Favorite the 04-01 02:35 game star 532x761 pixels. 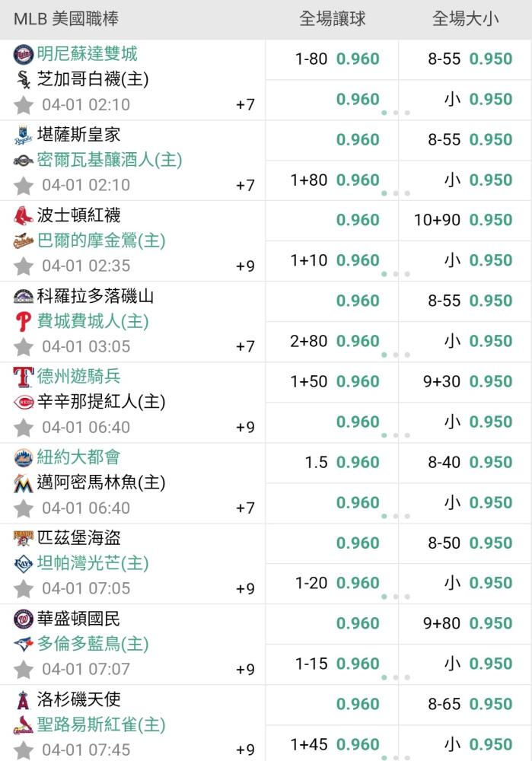tap(24, 266)
